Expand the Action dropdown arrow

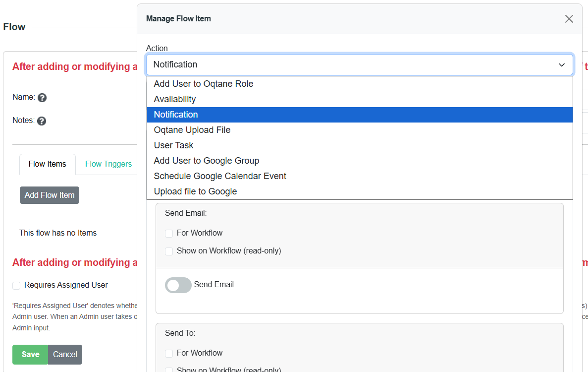click(561, 64)
